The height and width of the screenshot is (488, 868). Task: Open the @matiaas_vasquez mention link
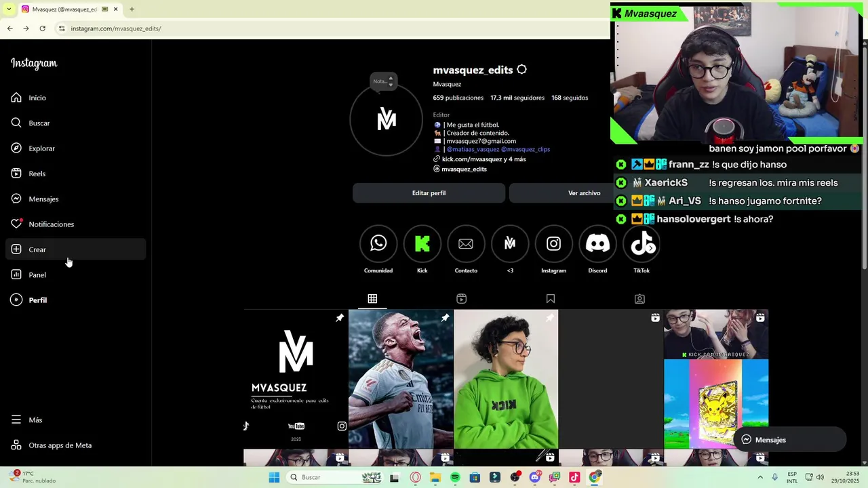coord(473,149)
